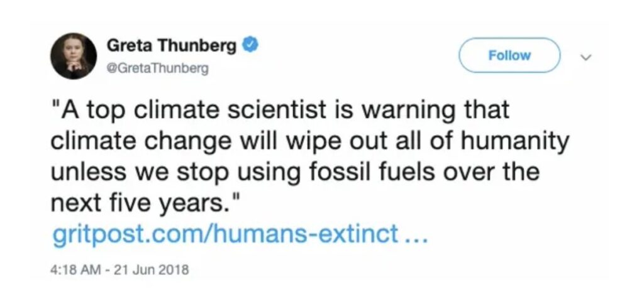Expand the tweet options chevron

point(586,56)
